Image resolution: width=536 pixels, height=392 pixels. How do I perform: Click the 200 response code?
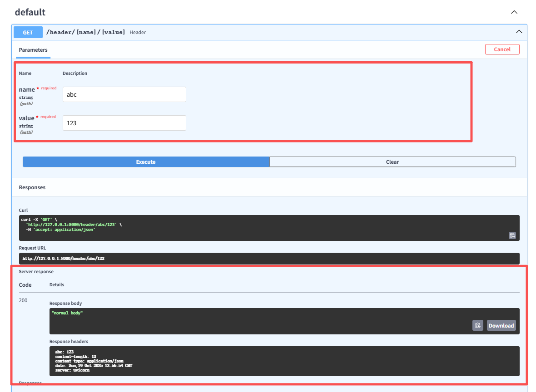tap(23, 300)
